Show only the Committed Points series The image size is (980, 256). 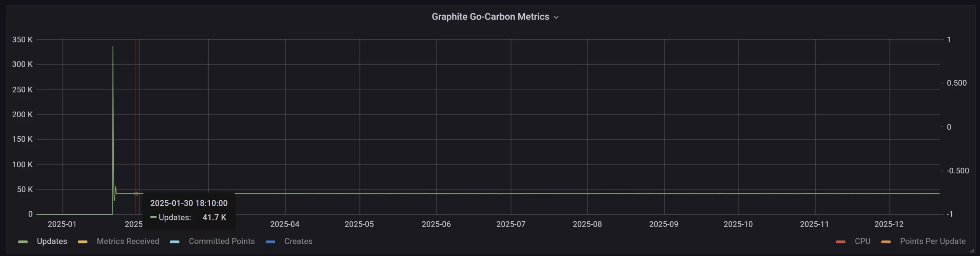coord(221,241)
